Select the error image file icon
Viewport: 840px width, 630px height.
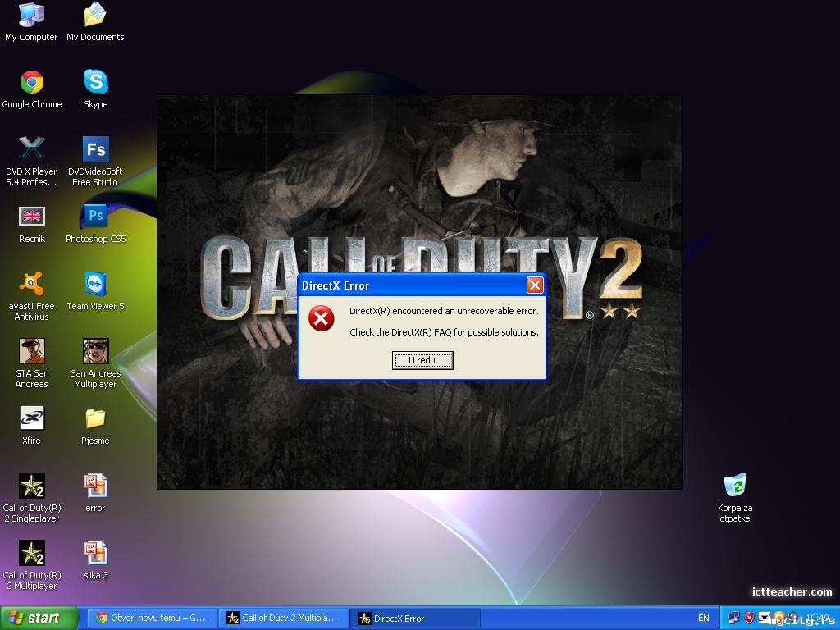pos(95,493)
